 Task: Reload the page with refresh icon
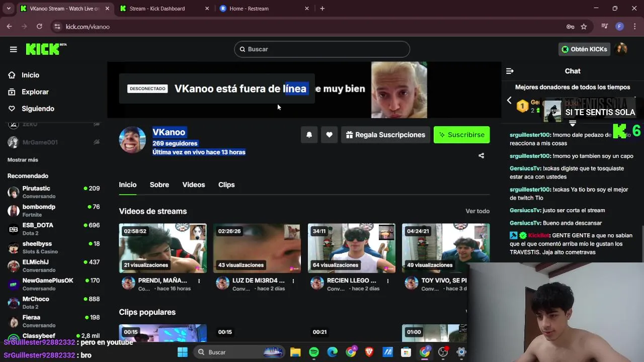coord(39,27)
